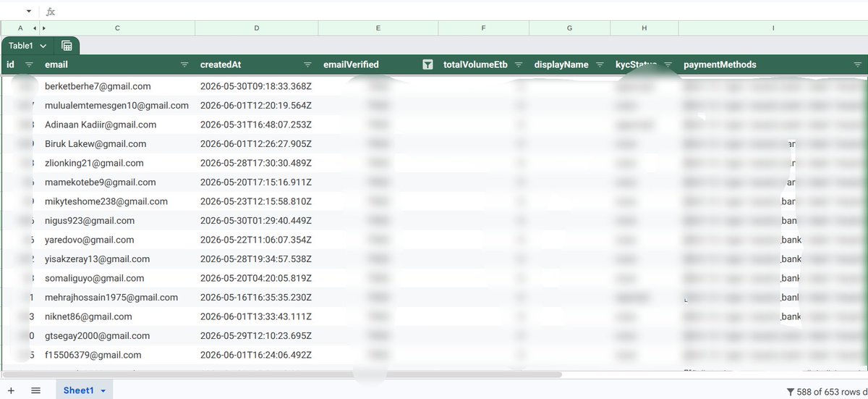Select column I header
The width and height of the screenshot is (868, 399).
[x=773, y=28]
